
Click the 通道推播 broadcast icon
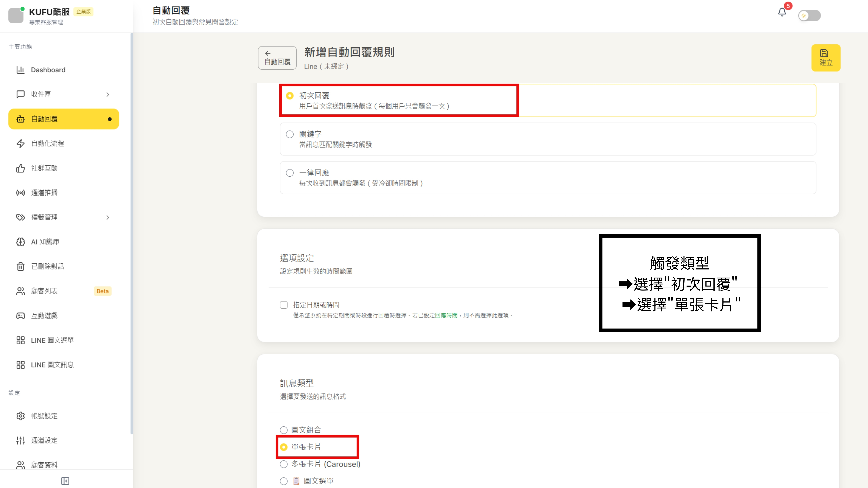[21, 193]
